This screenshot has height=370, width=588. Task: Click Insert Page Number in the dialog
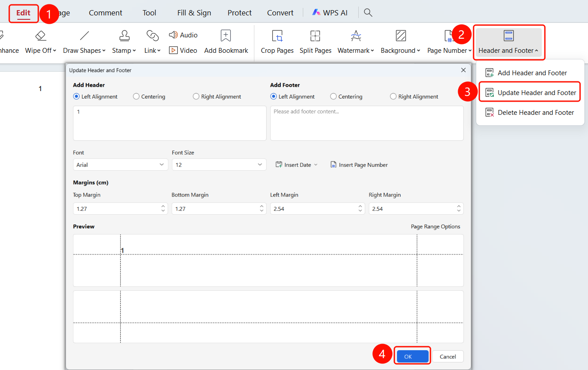[359, 165]
